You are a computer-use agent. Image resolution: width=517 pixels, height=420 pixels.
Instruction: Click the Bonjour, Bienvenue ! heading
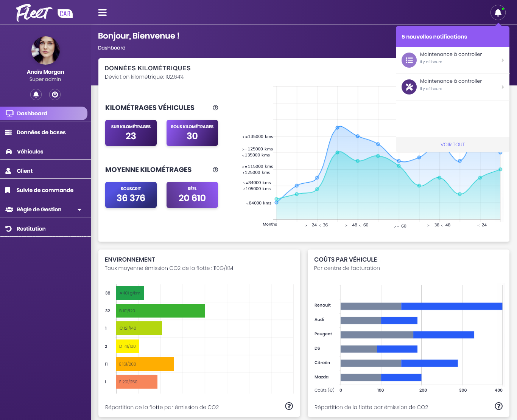139,36
